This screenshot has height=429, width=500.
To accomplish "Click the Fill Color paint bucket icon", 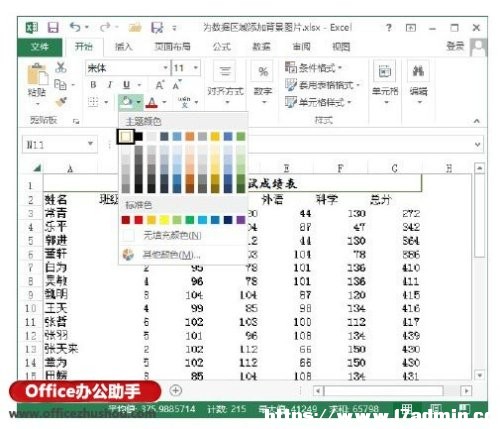I will coord(126,102).
